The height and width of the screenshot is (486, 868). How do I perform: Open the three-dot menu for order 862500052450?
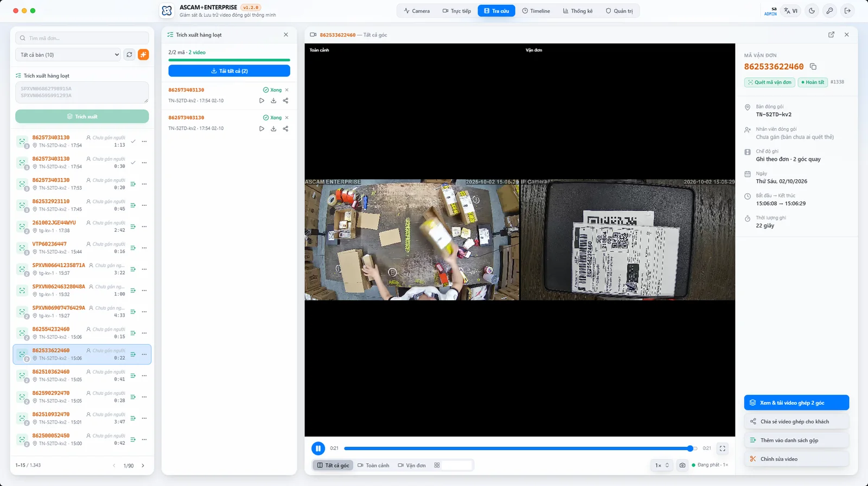144,439
